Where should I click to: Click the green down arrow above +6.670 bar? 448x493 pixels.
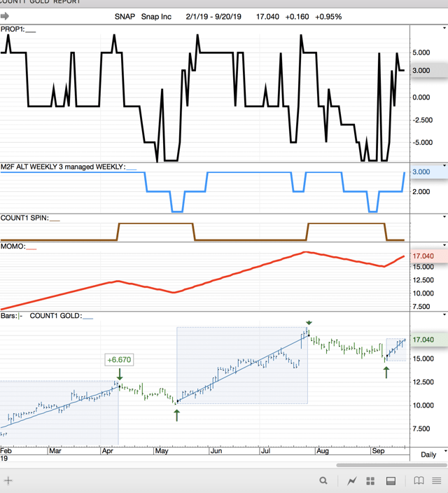(120, 374)
